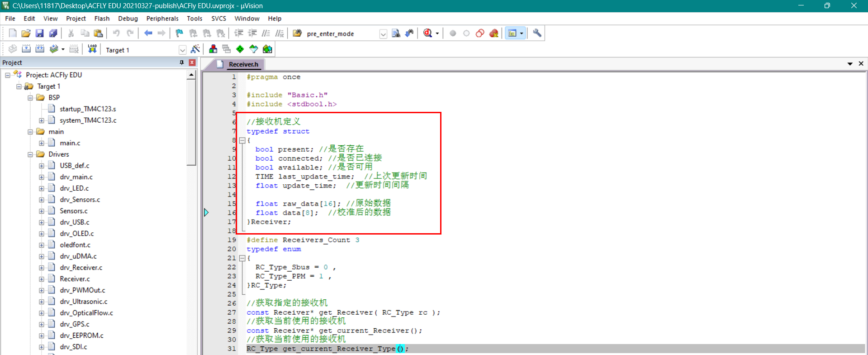Build the target files
The width and height of the screenshot is (868, 355).
point(26,49)
